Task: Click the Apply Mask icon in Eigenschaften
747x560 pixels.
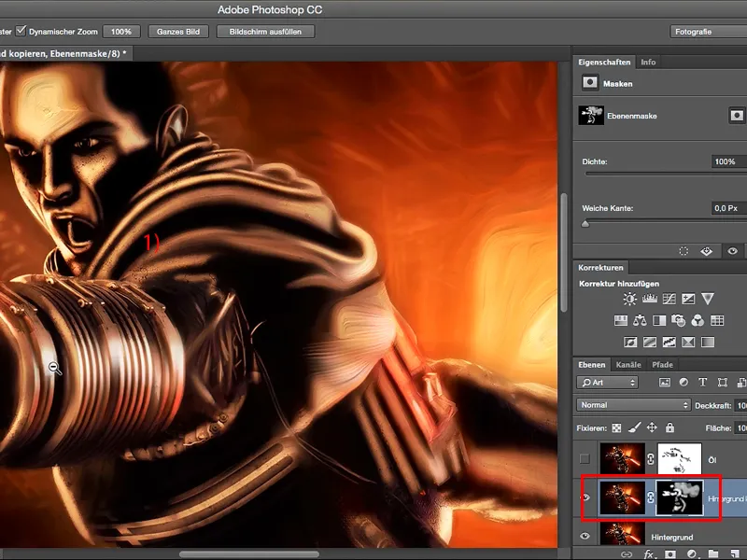Action: (707, 251)
